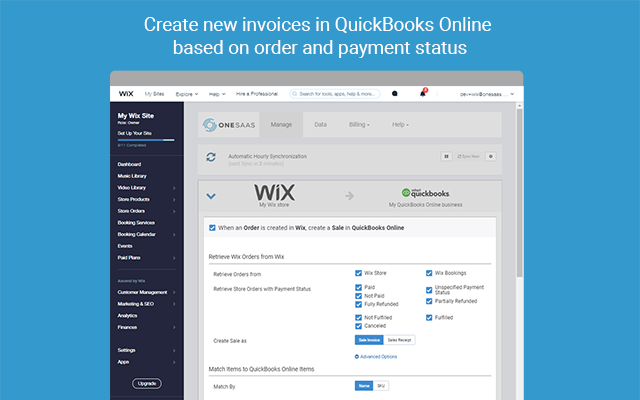Expand Video Library sidebar item
The width and height of the screenshot is (640, 400).
click(174, 188)
